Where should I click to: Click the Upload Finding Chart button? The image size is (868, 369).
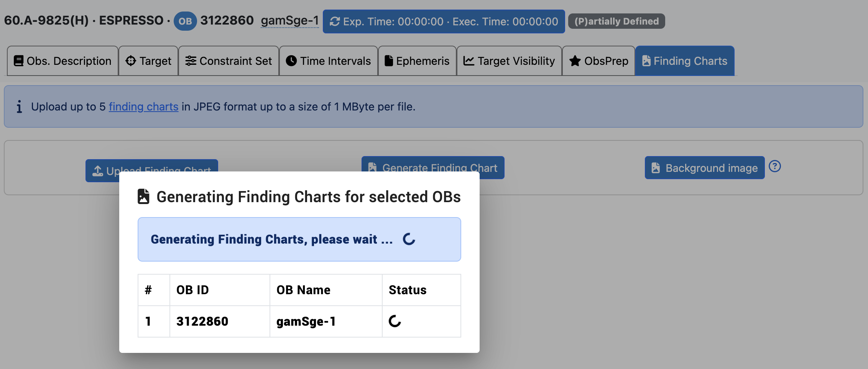pyautogui.click(x=152, y=166)
